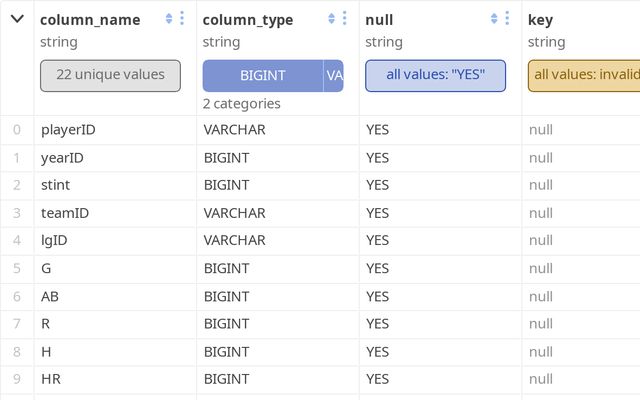Click the '22 unique values' summary
Screen dimensions: 640x400
pos(110,76)
